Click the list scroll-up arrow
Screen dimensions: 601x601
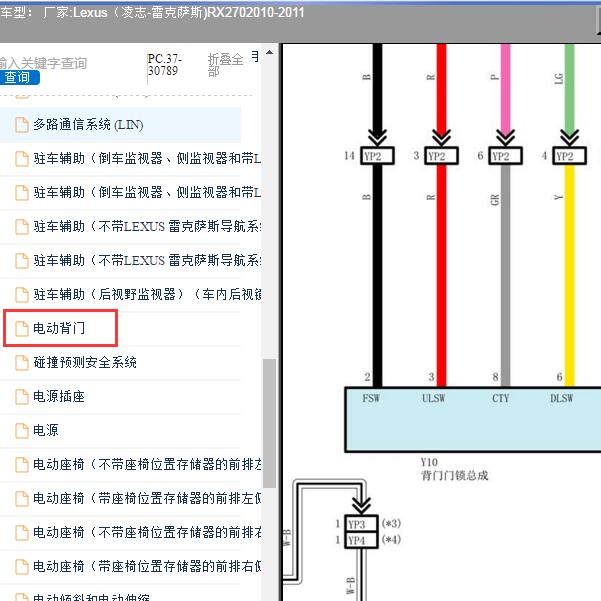pyautogui.click(x=270, y=52)
